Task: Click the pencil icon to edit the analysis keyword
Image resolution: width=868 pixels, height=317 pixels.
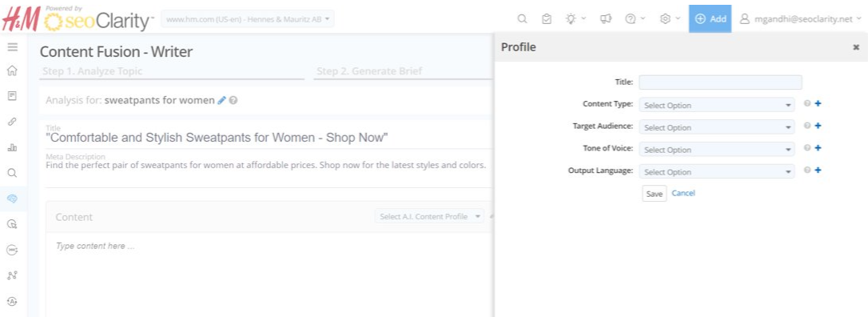Action: pos(222,100)
